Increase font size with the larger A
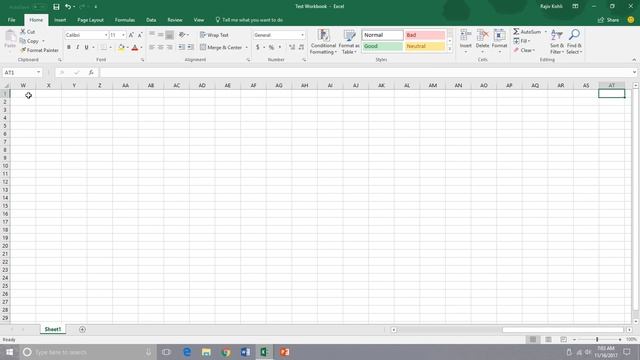 click(131, 35)
